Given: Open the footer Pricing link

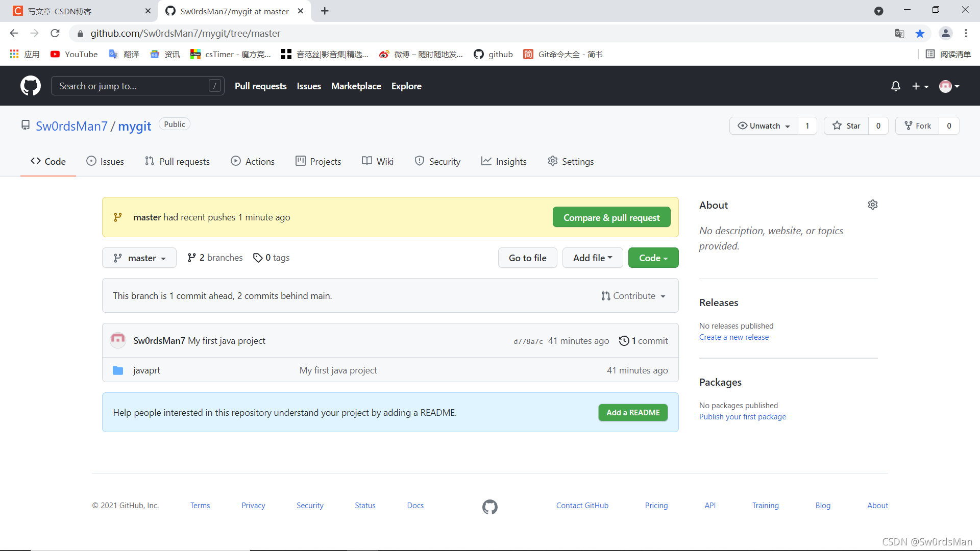Looking at the screenshot, I should pos(656,506).
